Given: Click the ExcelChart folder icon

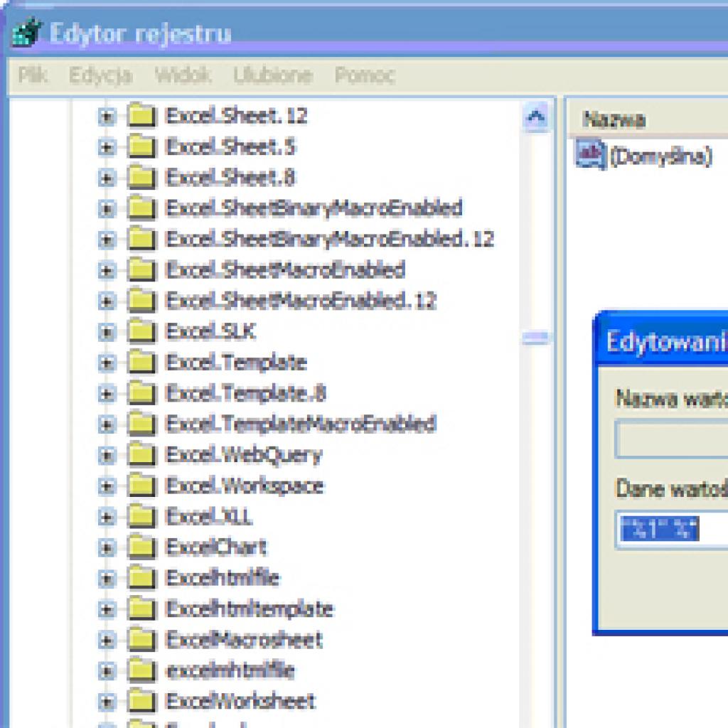Looking at the screenshot, I should click(x=141, y=547).
